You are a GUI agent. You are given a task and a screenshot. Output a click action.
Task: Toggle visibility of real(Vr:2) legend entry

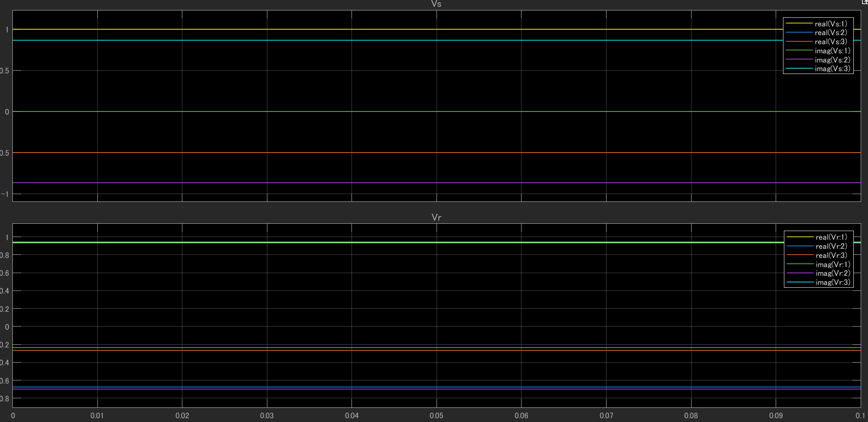(832, 246)
